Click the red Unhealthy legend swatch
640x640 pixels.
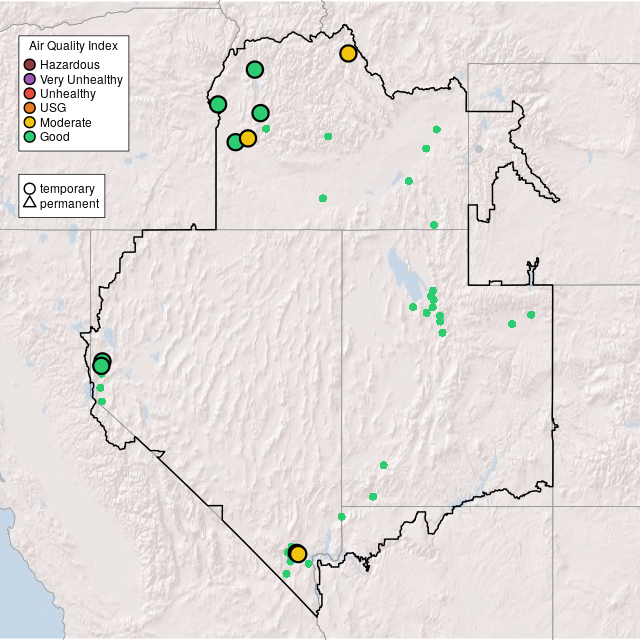(30, 93)
